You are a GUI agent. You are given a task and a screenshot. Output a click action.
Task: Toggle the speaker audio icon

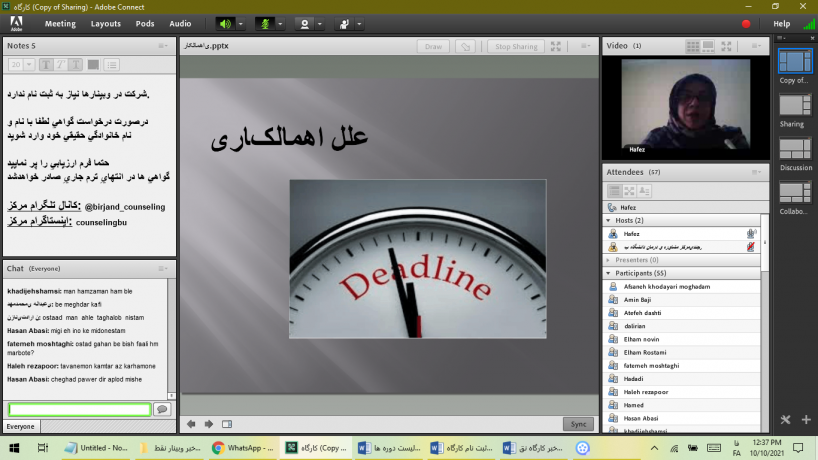click(x=225, y=24)
